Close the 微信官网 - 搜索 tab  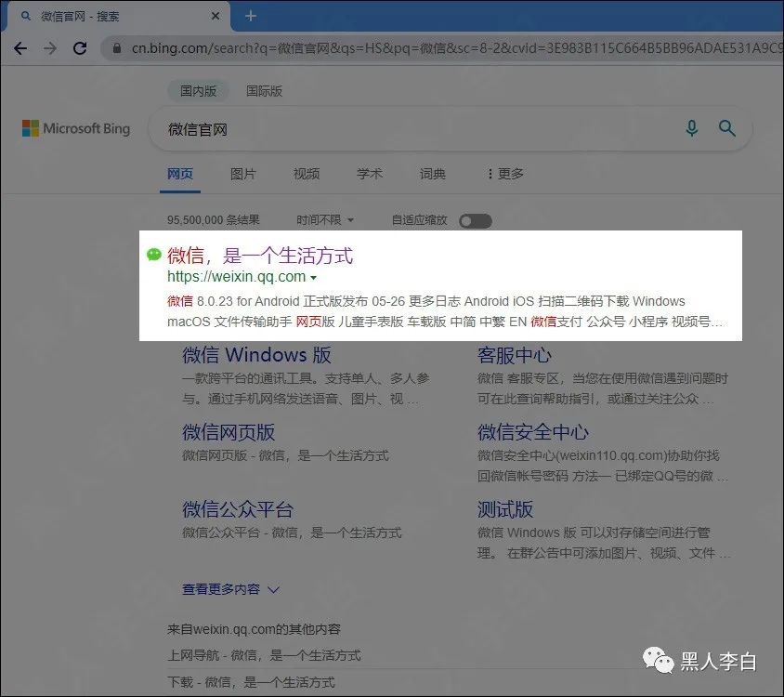[x=216, y=16]
